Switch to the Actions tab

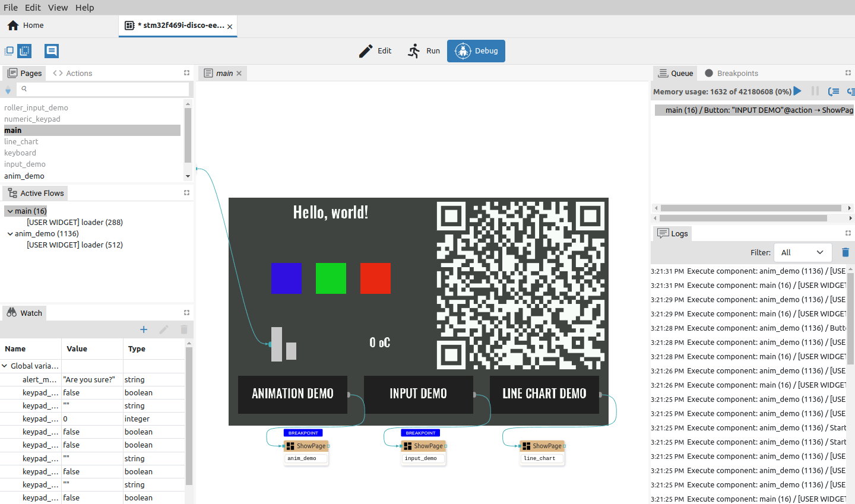click(72, 73)
